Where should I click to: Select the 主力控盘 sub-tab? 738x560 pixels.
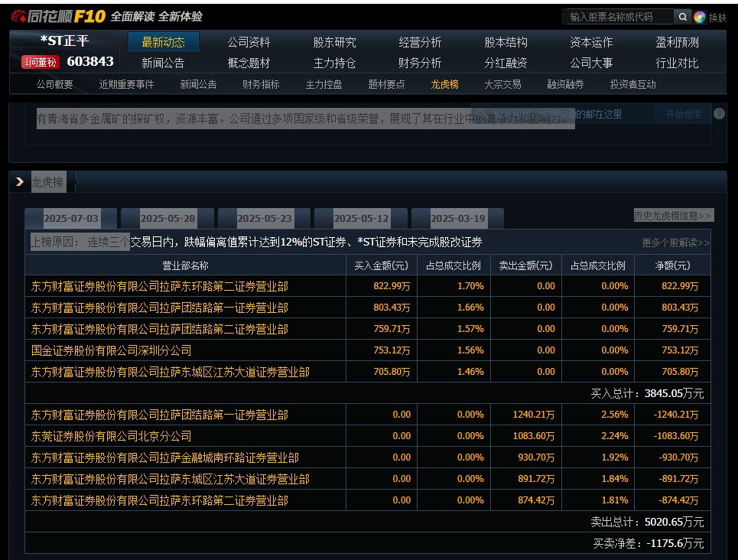click(323, 84)
